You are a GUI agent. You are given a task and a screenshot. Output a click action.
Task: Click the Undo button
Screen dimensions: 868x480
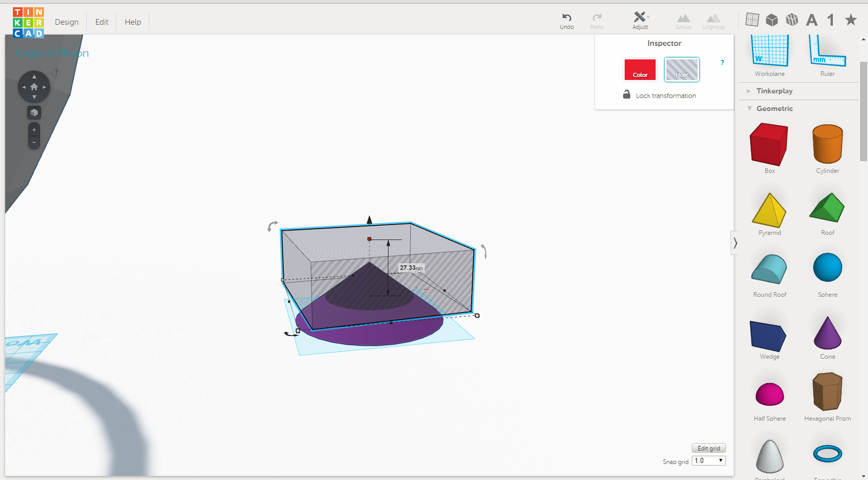coord(567,21)
